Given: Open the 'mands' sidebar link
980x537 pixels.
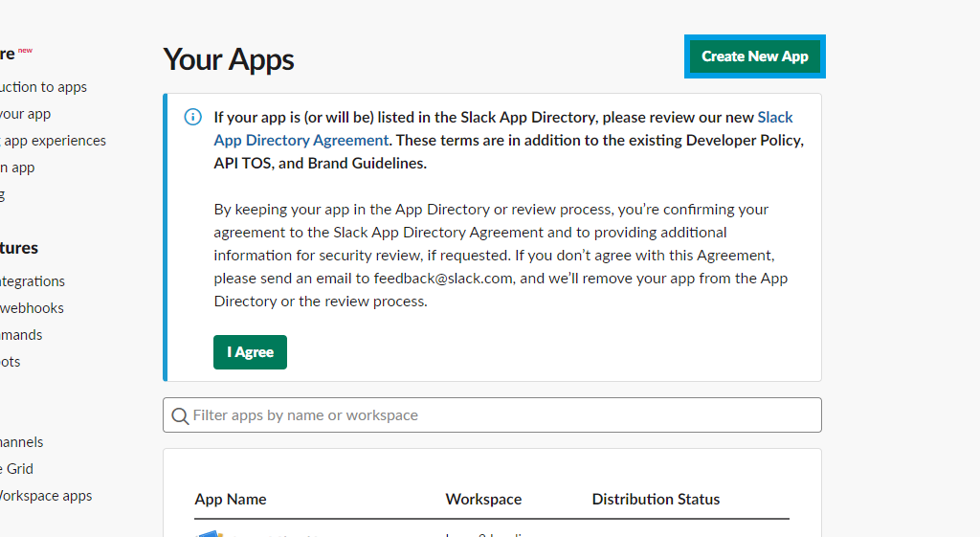Looking at the screenshot, I should click(x=21, y=335).
